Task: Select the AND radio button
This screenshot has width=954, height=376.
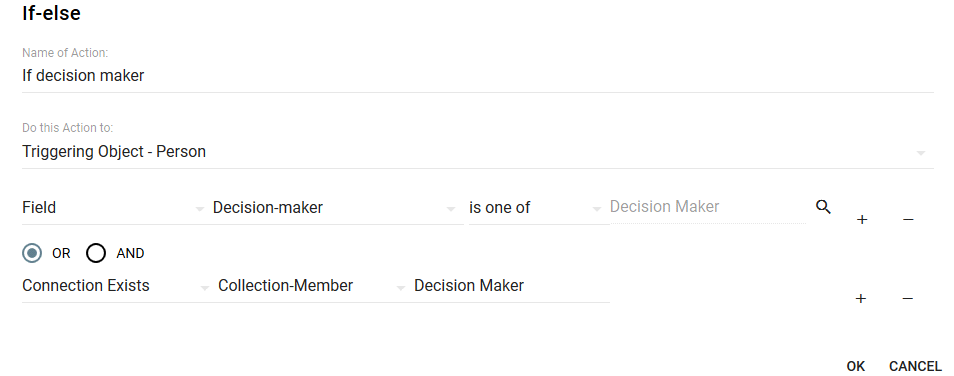Action: [96, 253]
